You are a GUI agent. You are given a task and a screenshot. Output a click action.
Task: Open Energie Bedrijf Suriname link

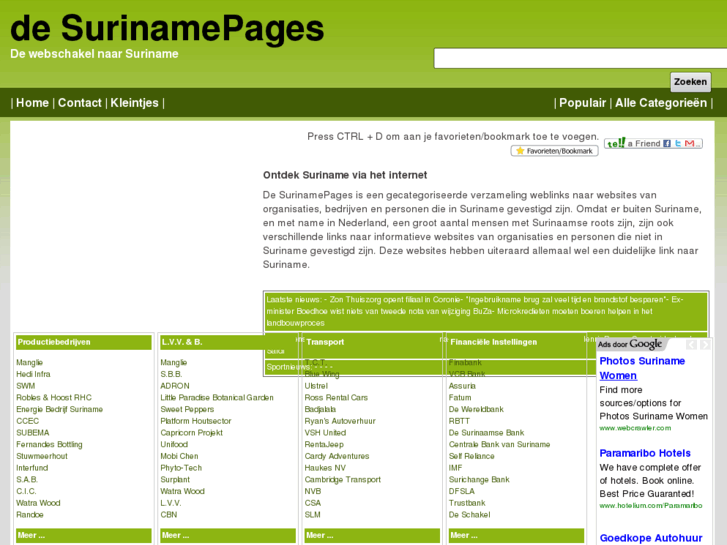point(59,409)
